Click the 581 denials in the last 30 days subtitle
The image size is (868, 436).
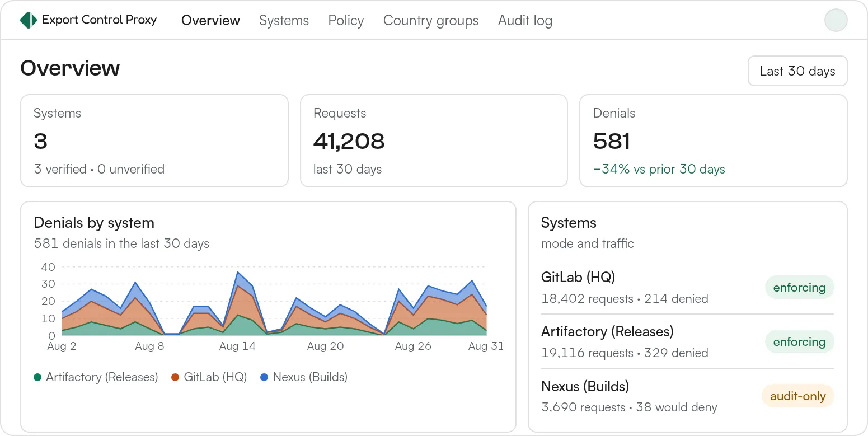point(121,243)
